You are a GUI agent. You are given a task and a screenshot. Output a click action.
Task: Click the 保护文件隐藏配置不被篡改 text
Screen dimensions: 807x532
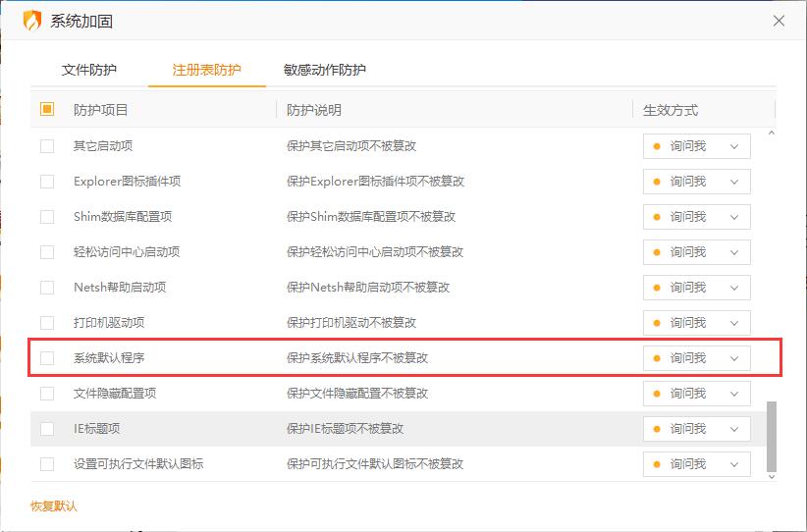pyautogui.click(x=357, y=394)
